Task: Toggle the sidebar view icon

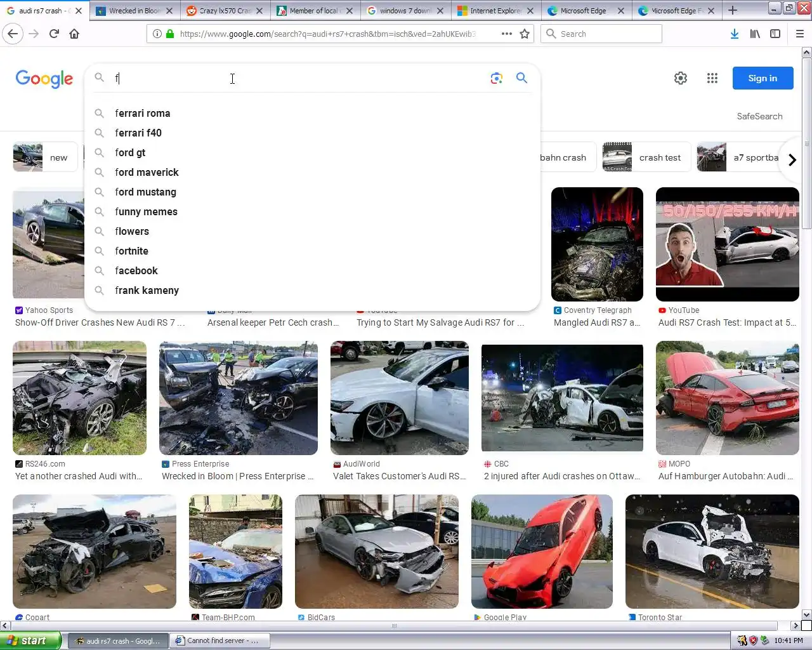Action: pyautogui.click(x=775, y=34)
